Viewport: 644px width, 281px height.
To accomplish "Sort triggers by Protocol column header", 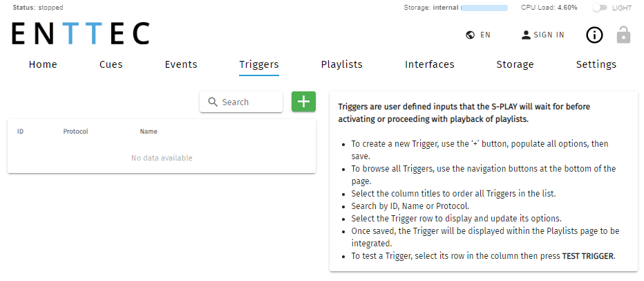I will (x=75, y=132).
